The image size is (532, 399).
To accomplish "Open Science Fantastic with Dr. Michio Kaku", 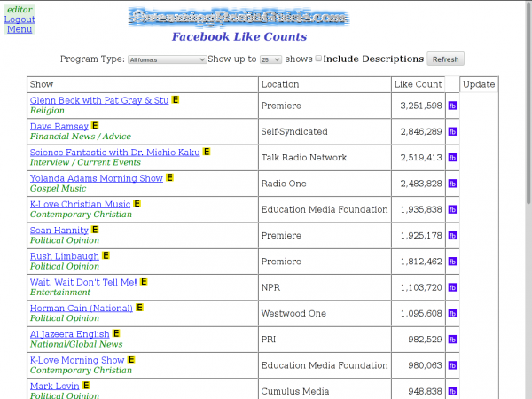I will pos(114,153).
